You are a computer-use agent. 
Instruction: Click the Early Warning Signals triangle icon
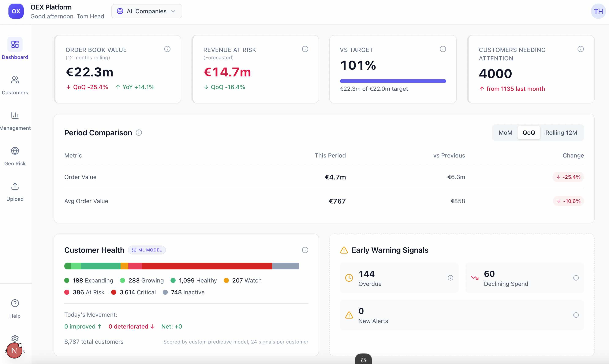click(x=344, y=250)
